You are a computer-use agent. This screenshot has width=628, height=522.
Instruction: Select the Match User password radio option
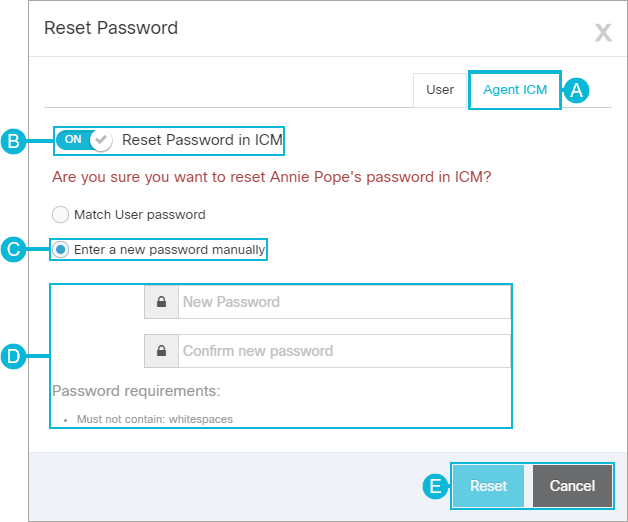[x=60, y=215]
